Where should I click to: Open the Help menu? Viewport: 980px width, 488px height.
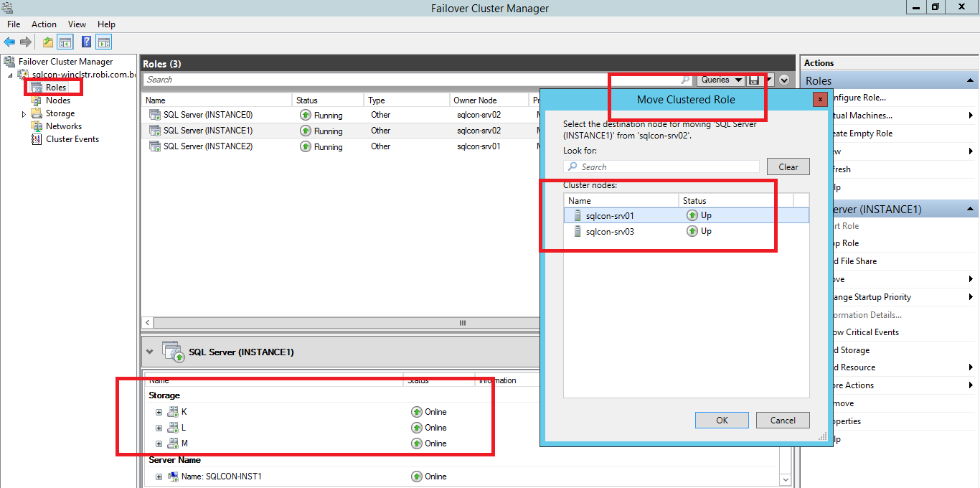pos(106,24)
